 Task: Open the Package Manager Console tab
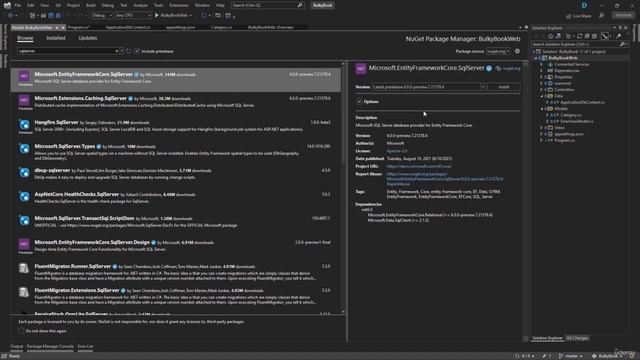pyautogui.click(x=50, y=346)
